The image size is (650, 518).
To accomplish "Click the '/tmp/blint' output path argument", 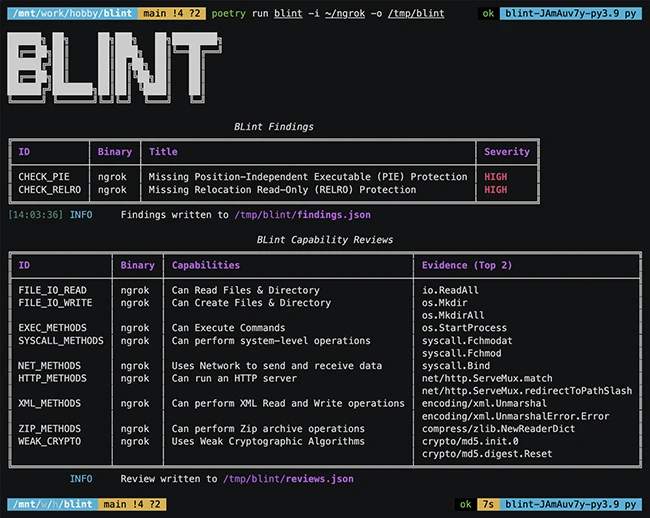I will tap(416, 14).
